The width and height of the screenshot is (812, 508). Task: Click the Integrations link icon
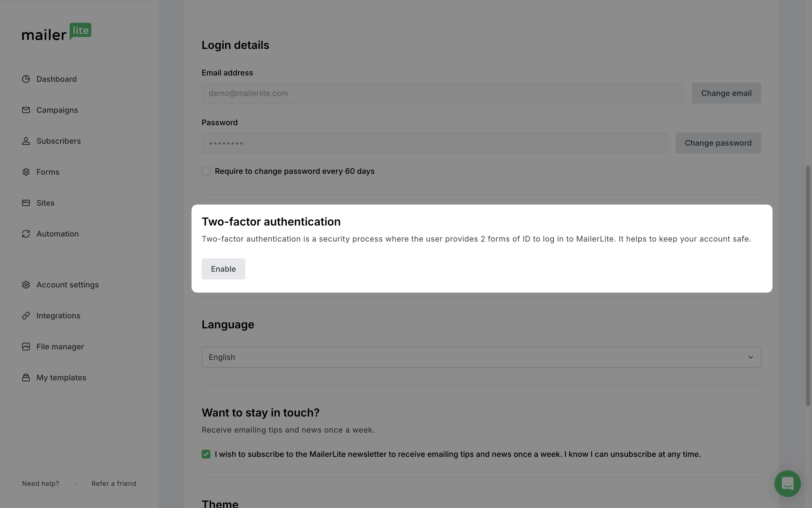(x=26, y=316)
